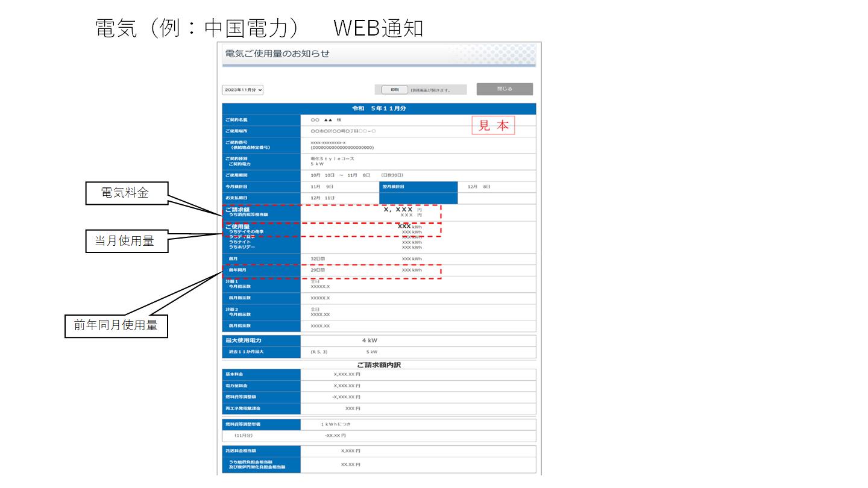Select the 基本料金 row label
This screenshot has width=868, height=488.
(234, 374)
